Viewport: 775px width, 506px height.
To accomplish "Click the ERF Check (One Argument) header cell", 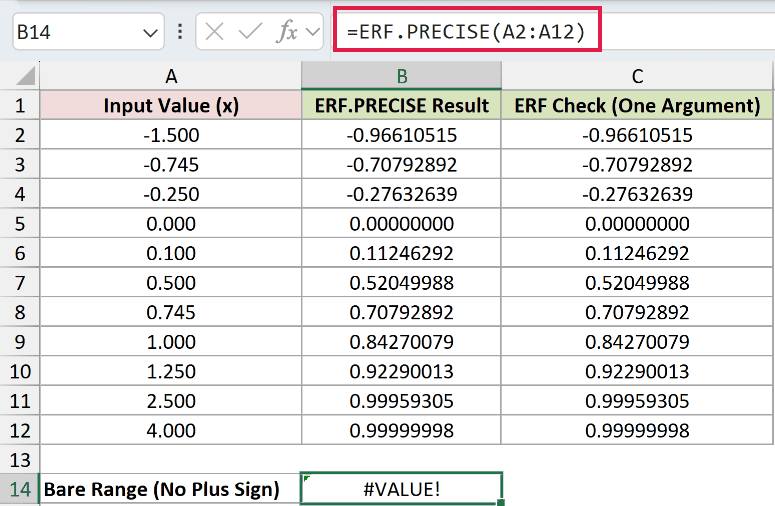I will click(637, 105).
